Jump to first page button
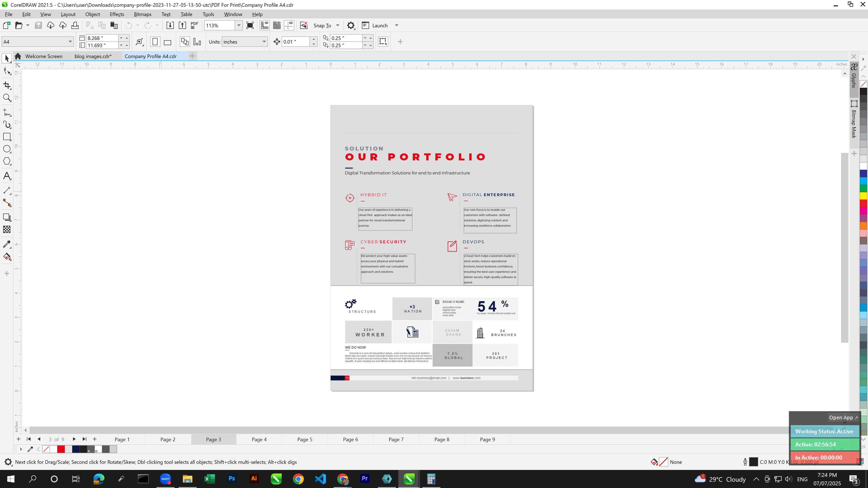The width and height of the screenshot is (868, 488). [29, 439]
